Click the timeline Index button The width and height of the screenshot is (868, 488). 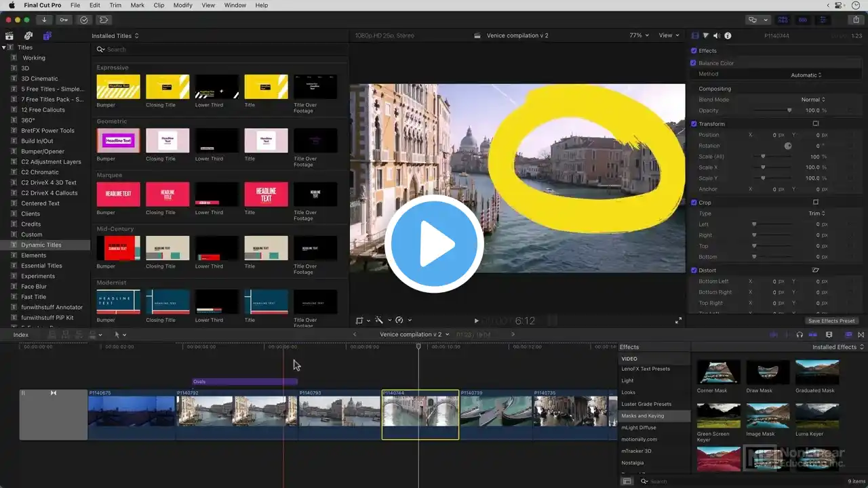click(x=21, y=335)
